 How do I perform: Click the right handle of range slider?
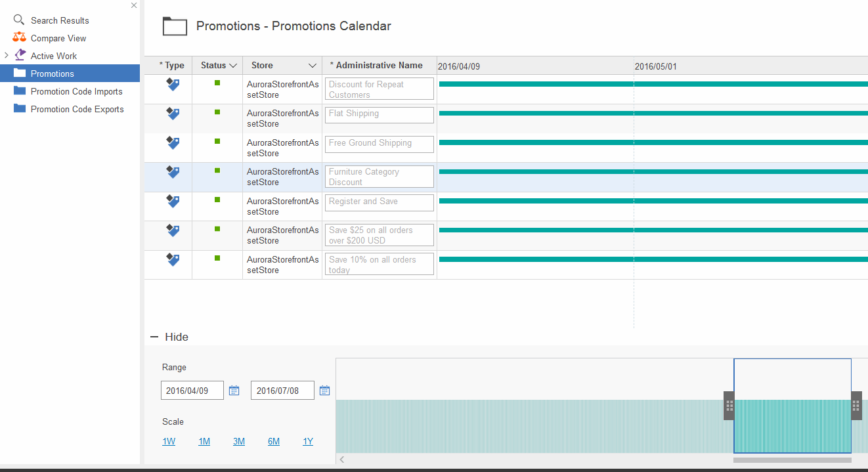pos(856,406)
